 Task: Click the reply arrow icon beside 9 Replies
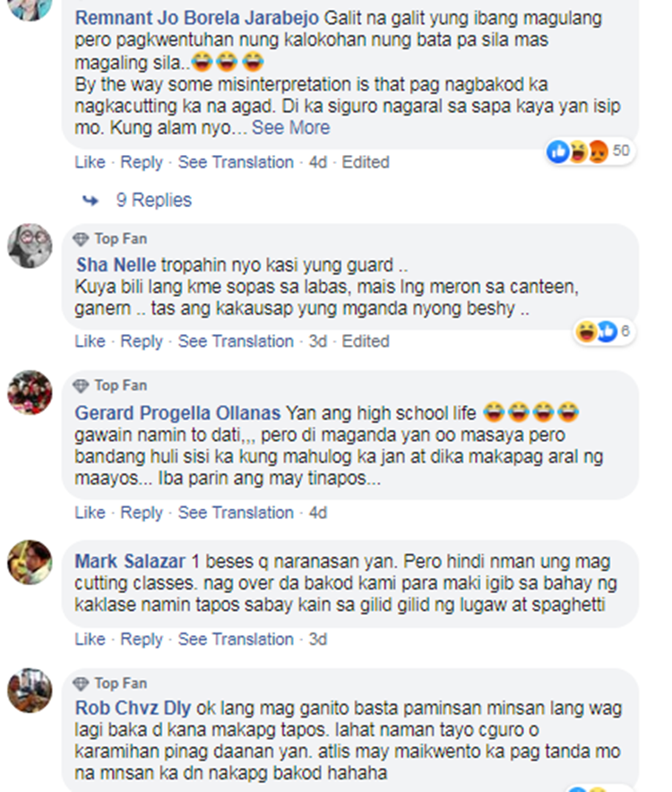[x=90, y=201]
